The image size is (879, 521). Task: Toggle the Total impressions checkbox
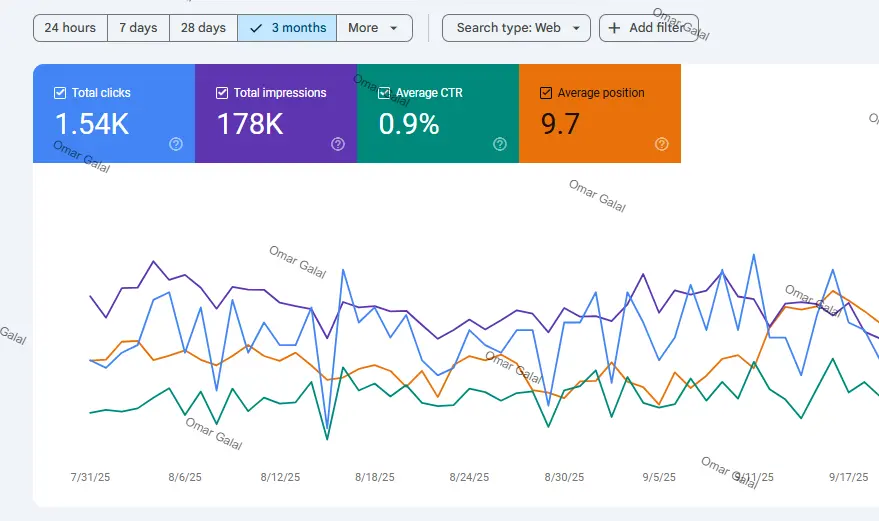(222, 93)
